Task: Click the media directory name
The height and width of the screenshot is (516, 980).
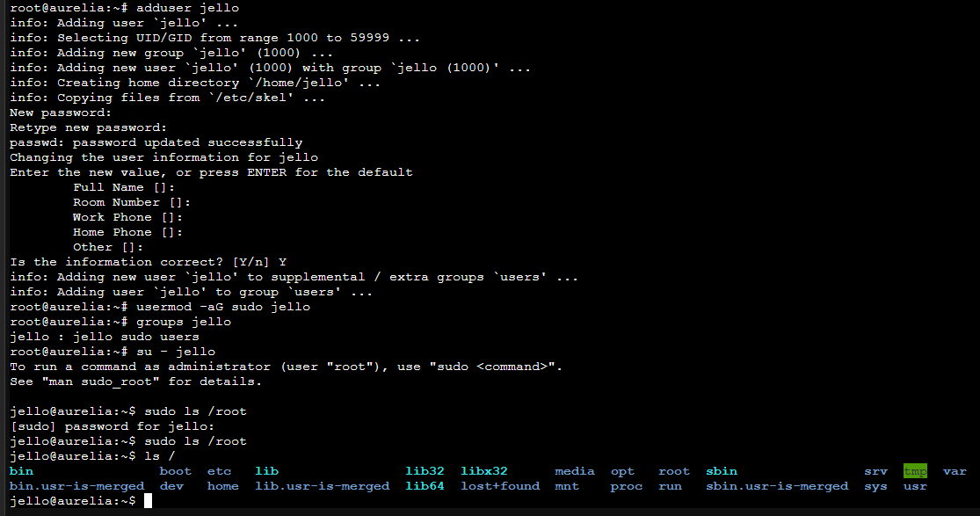Action: point(574,471)
